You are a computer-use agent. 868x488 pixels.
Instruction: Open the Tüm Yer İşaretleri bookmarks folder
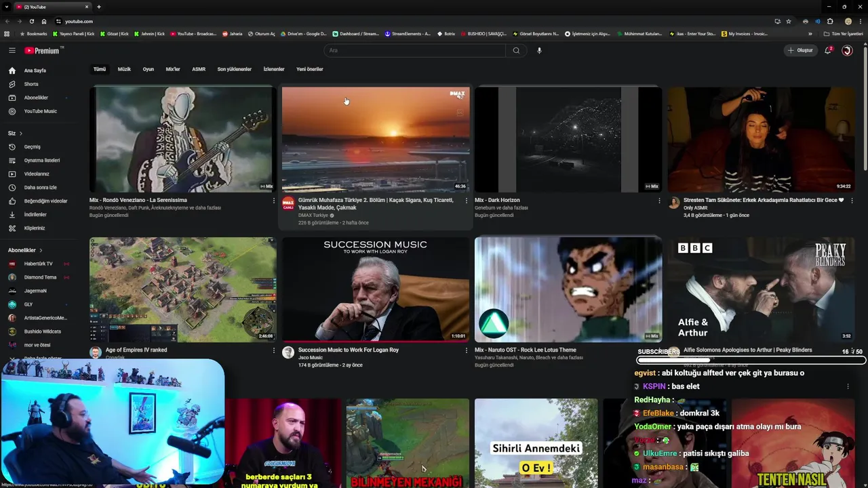[843, 34]
